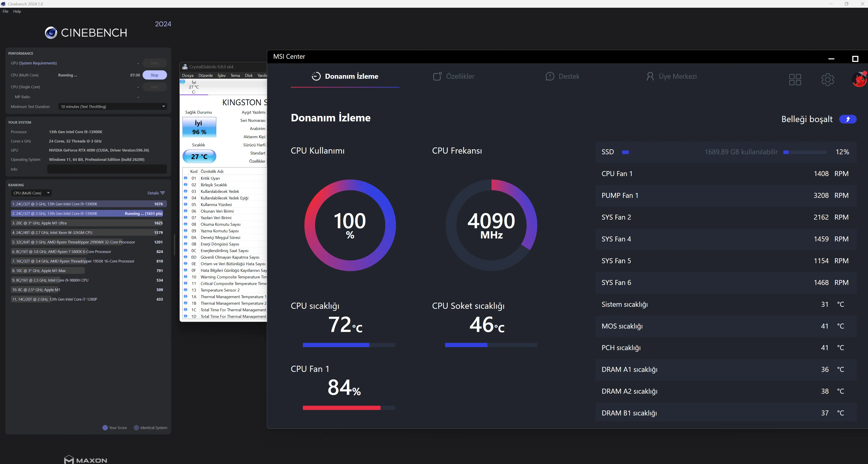The height and width of the screenshot is (464, 868).
Task: Click the Cinebench ranking list scrollbar
Action: click(174, 245)
